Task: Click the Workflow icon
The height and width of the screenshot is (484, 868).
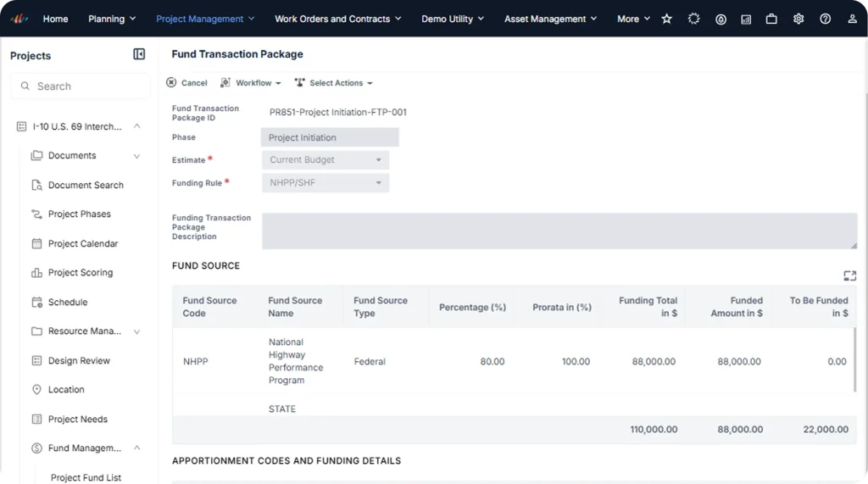Action: (225, 82)
